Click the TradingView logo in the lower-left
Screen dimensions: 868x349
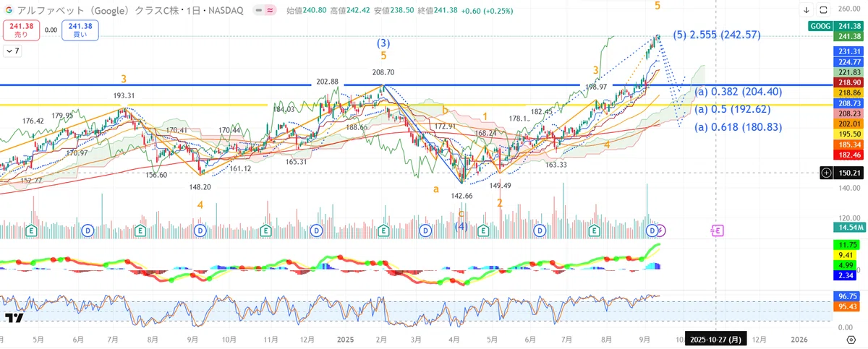point(14,318)
